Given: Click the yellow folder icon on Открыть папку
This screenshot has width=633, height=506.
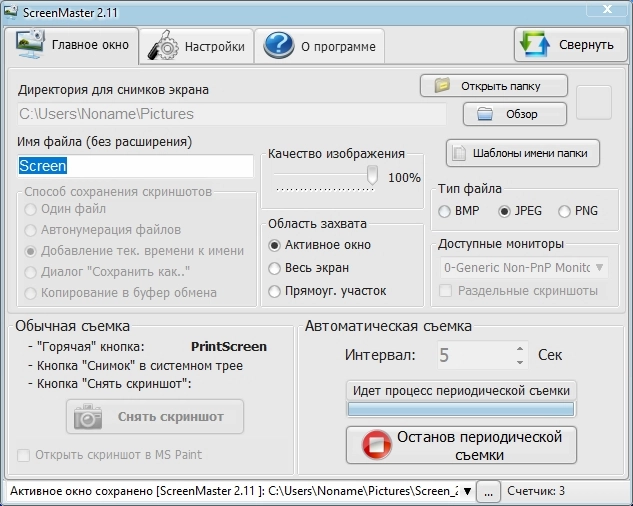Looking at the screenshot, I should pos(442,86).
